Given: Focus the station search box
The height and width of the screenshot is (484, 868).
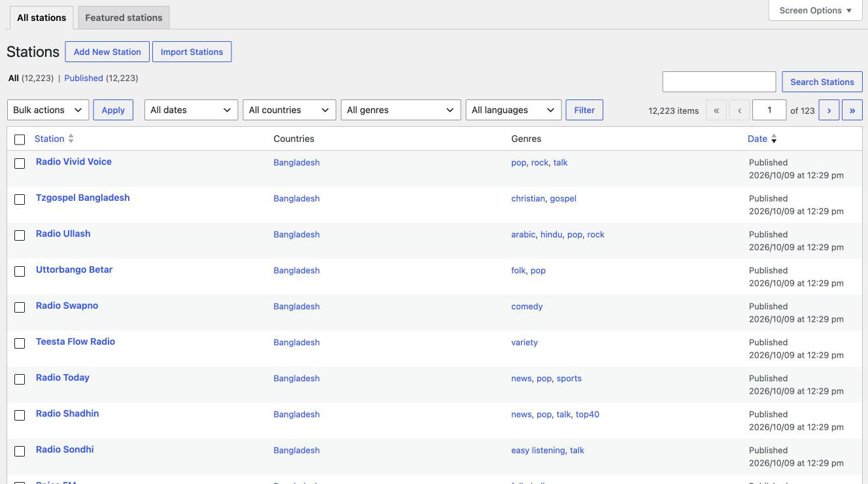Looking at the screenshot, I should (x=719, y=82).
